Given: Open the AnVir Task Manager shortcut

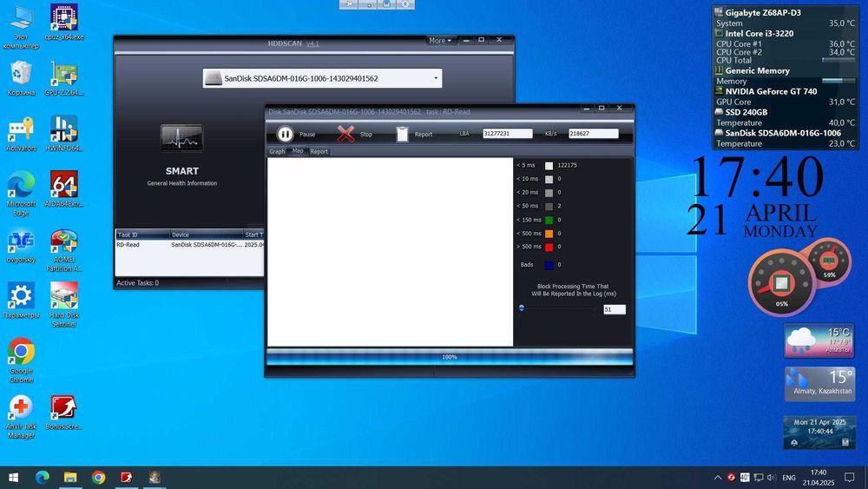Looking at the screenshot, I should [21, 416].
